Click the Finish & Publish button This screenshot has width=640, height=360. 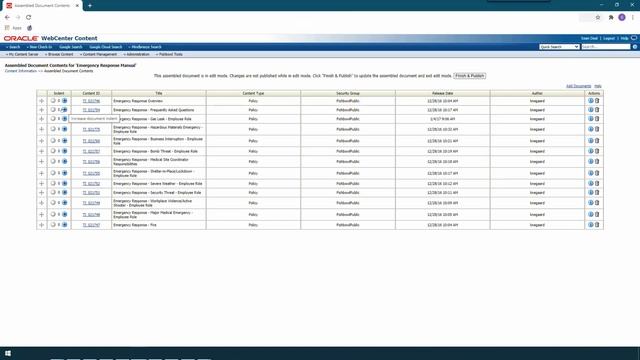coord(470,76)
